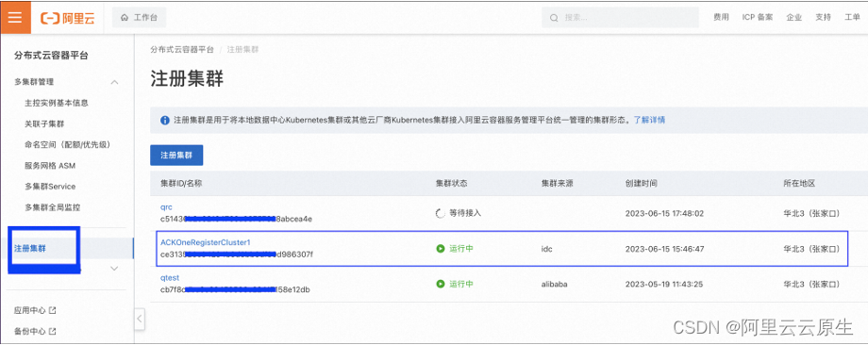
Task: Click the home icon in 工作台 button
Action: [x=125, y=18]
